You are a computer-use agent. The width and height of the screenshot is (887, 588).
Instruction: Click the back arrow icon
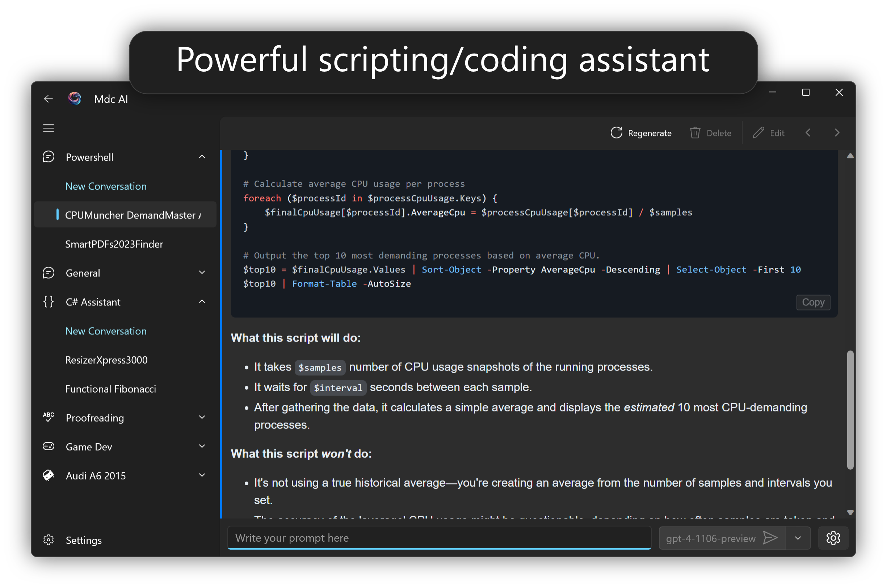pos(49,99)
